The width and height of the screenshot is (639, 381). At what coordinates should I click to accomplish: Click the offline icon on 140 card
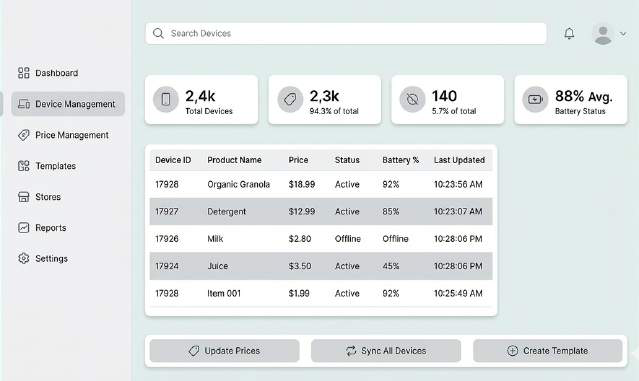[x=412, y=99]
